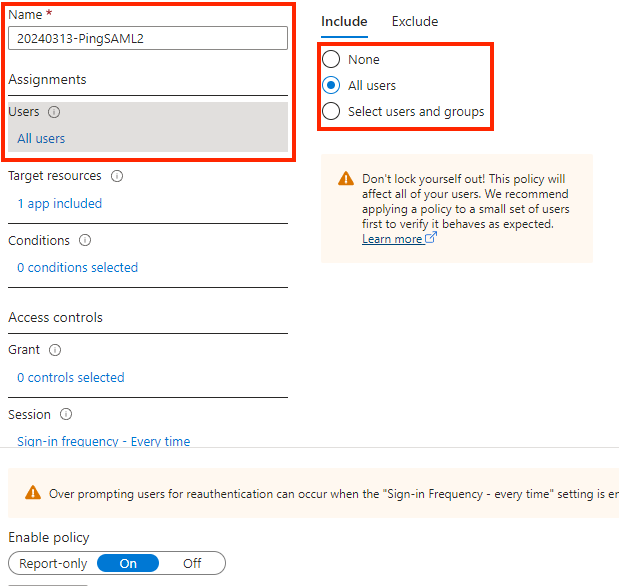Switch to the Include tab

[344, 22]
